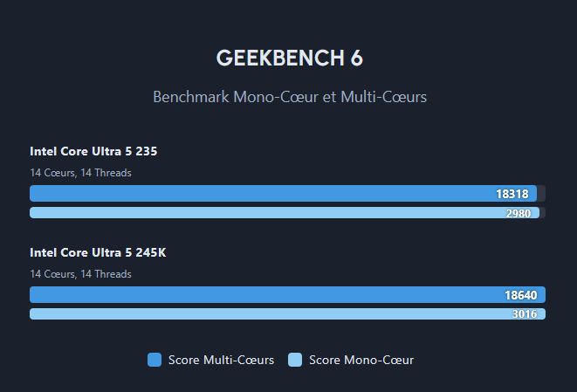Toggle the Score Mono-Cœur legend label
Viewport: 577px width, 392px height.
pos(361,360)
